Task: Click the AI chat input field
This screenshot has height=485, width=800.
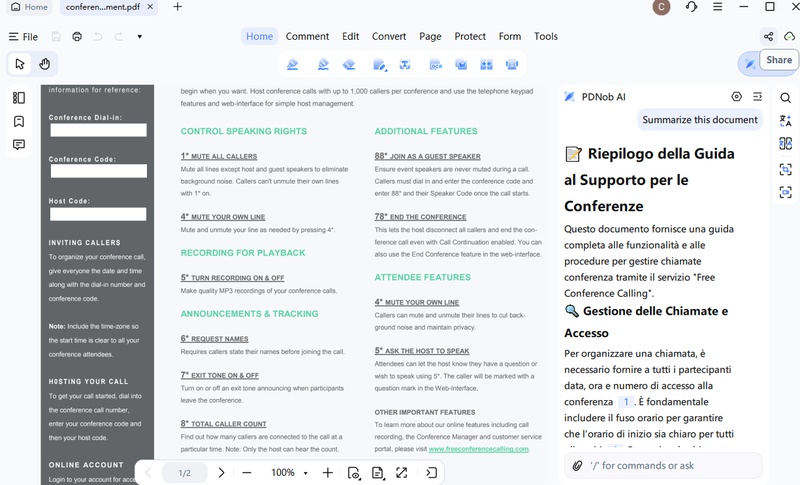Action: pos(663,466)
